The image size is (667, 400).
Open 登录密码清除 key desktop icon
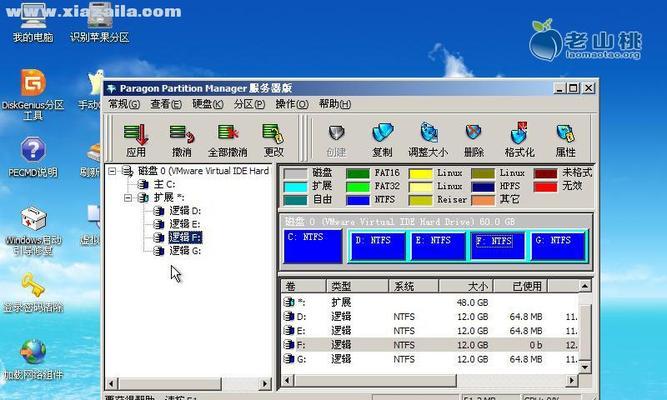[33, 293]
